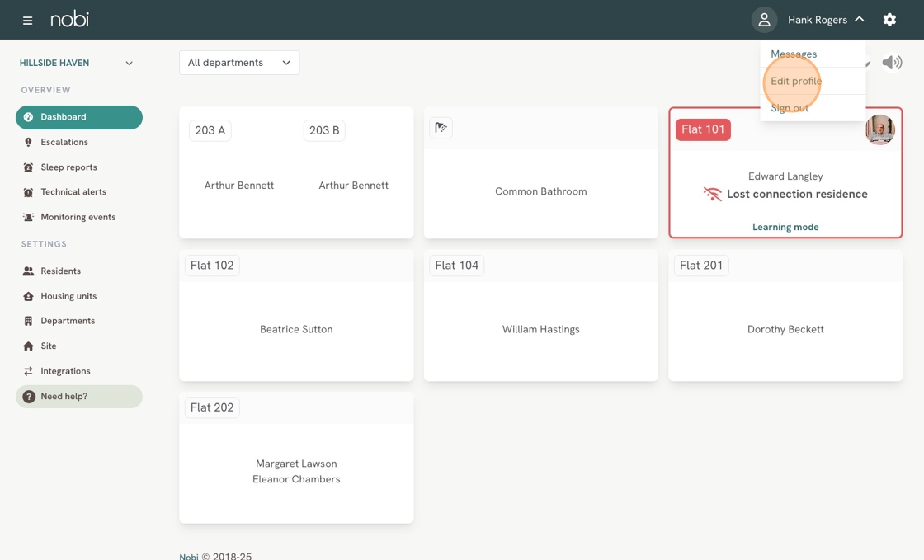Select Edit profile from user menu
The image size is (924, 560).
(x=796, y=81)
